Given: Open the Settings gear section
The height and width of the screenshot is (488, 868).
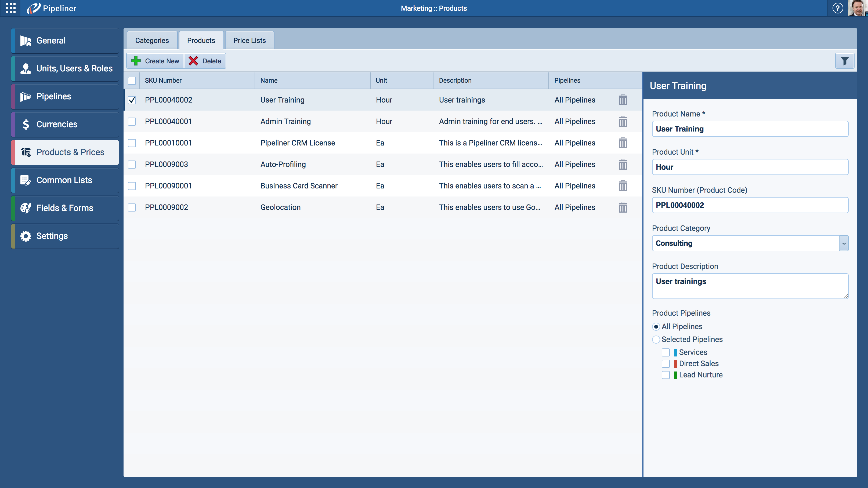Looking at the screenshot, I should click(65, 236).
